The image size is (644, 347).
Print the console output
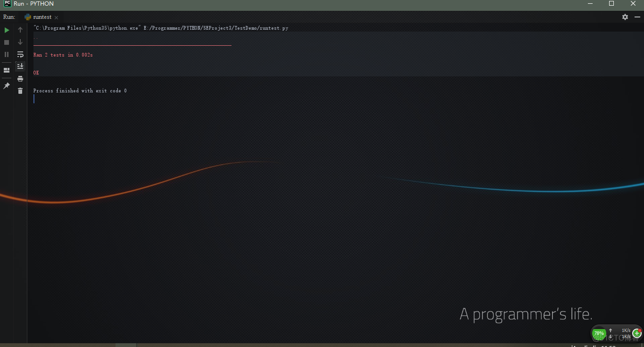pos(20,79)
